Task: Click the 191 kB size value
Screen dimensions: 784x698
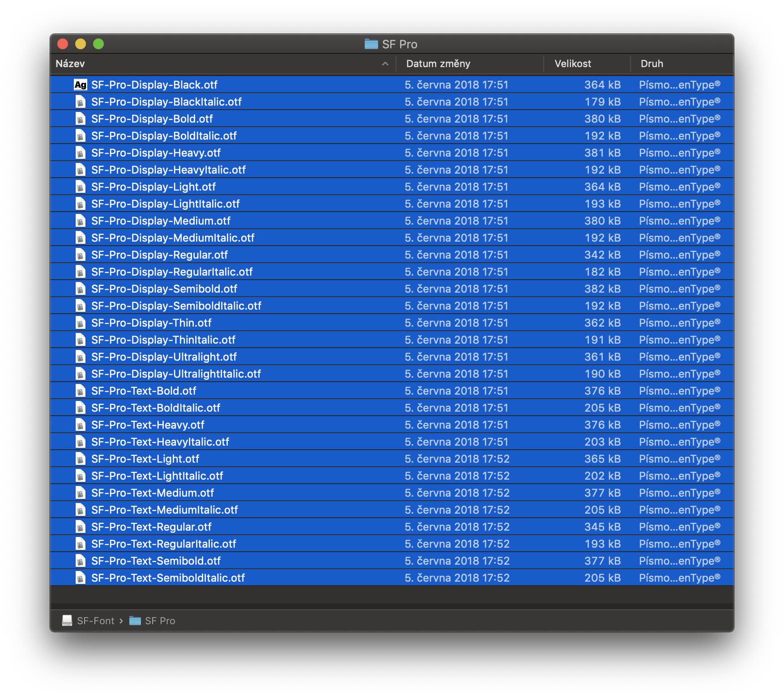Action: point(602,340)
